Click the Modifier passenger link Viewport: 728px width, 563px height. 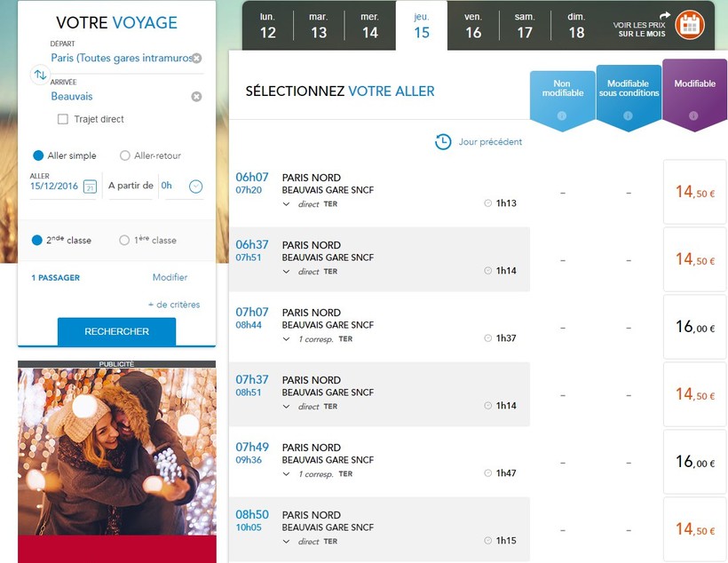[x=170, y=278]
